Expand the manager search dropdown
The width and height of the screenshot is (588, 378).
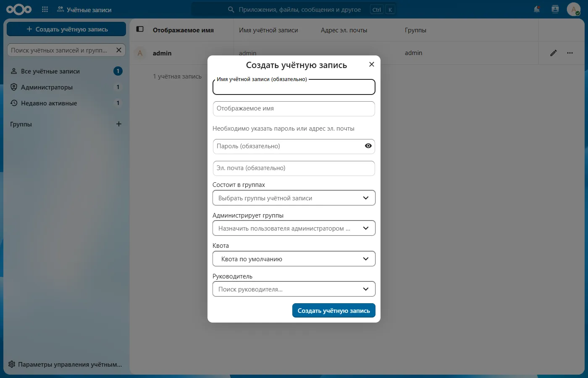[x=294, y=289]
